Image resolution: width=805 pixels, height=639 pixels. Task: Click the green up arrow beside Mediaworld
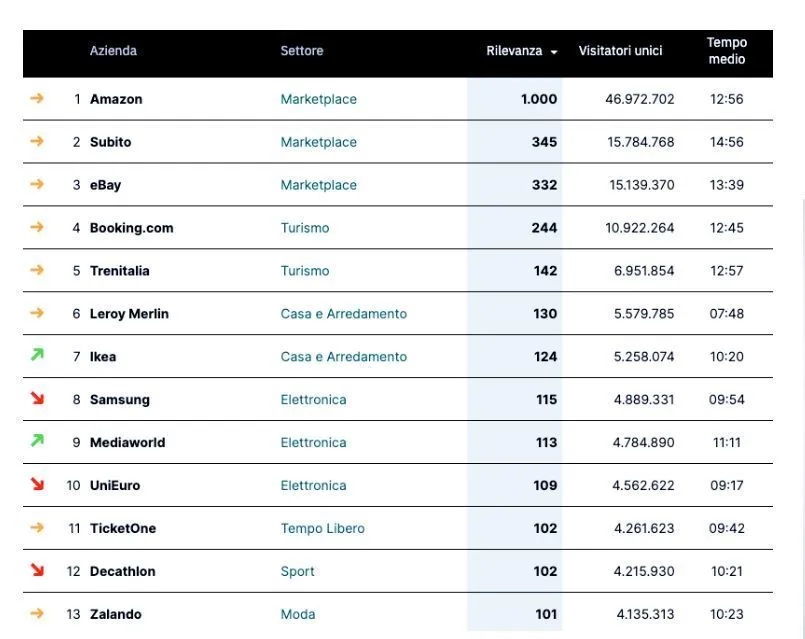(x=37, y=441)
